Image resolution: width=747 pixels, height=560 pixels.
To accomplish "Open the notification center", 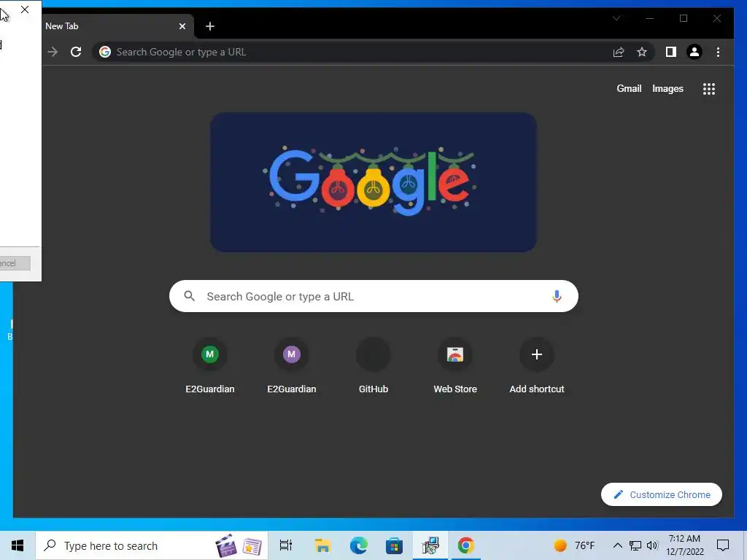I will [723, 545].
